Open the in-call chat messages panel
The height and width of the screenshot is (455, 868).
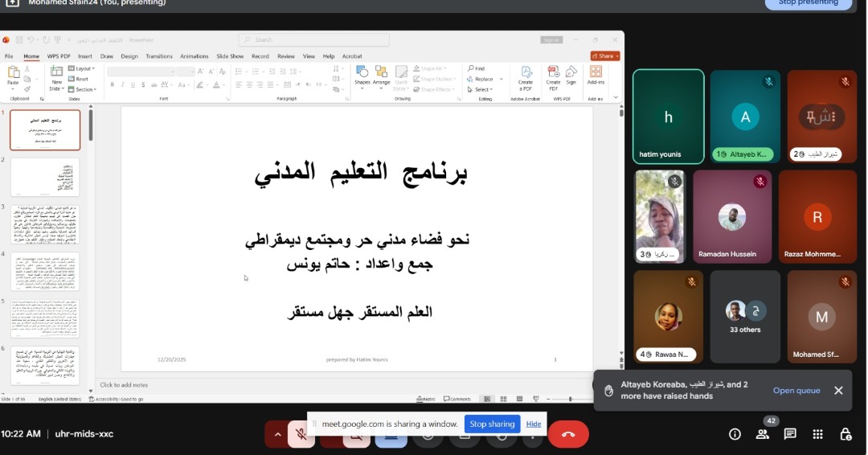click(x=790, y=434)
